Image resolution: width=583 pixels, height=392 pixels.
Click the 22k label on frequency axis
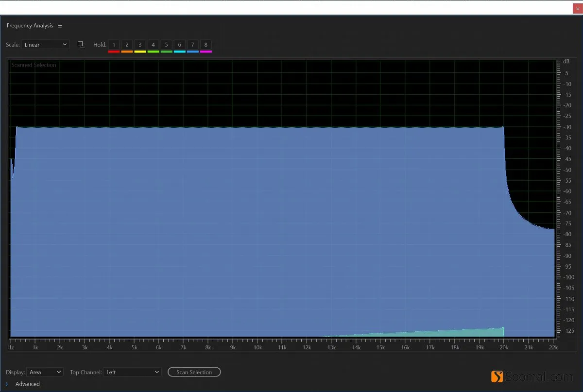554,348
